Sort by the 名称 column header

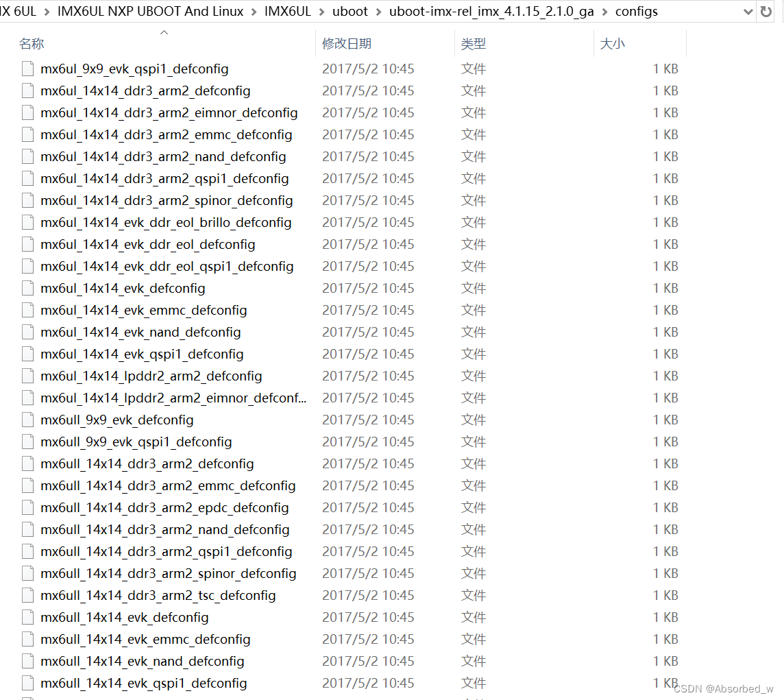point(32,44)
